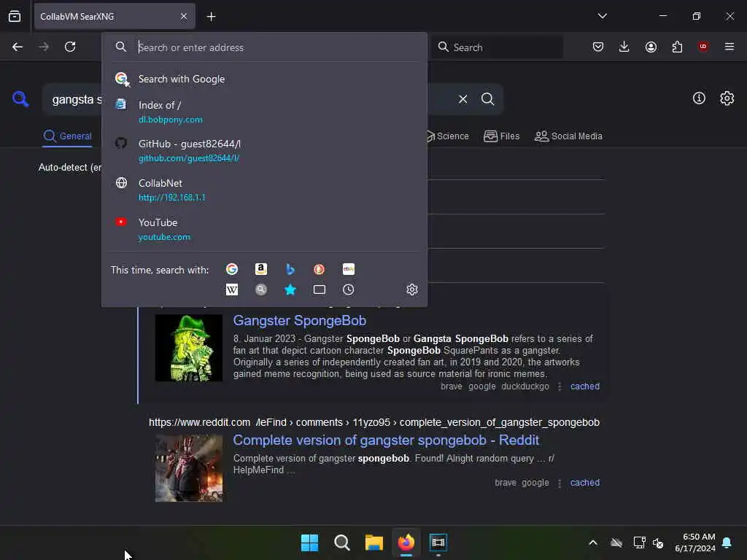
Task: Open Windows taskbar Search
Action: click(x=342, y=542)
